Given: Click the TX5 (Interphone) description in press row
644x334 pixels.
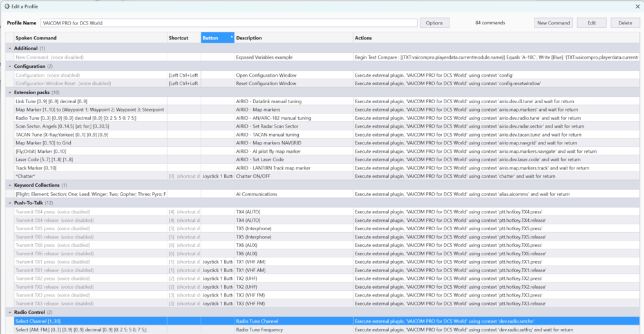Looking at the screenshot, I should [x=254, y=228].
